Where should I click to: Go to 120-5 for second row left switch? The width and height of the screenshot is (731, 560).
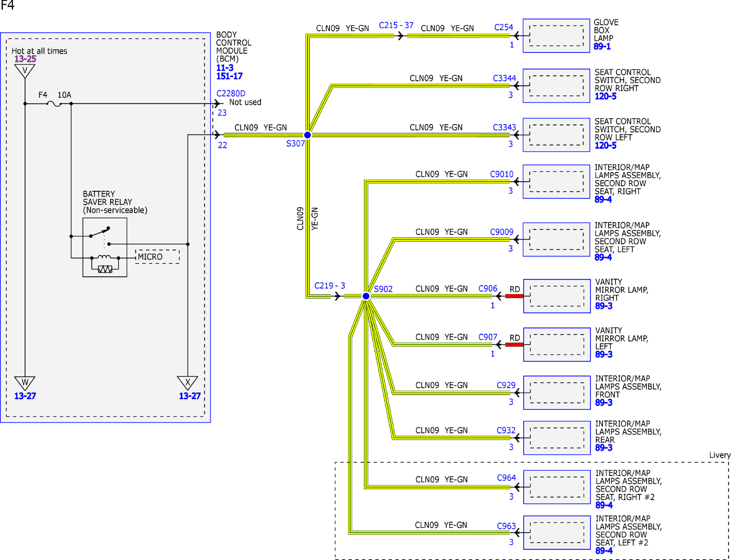[605, 145]
